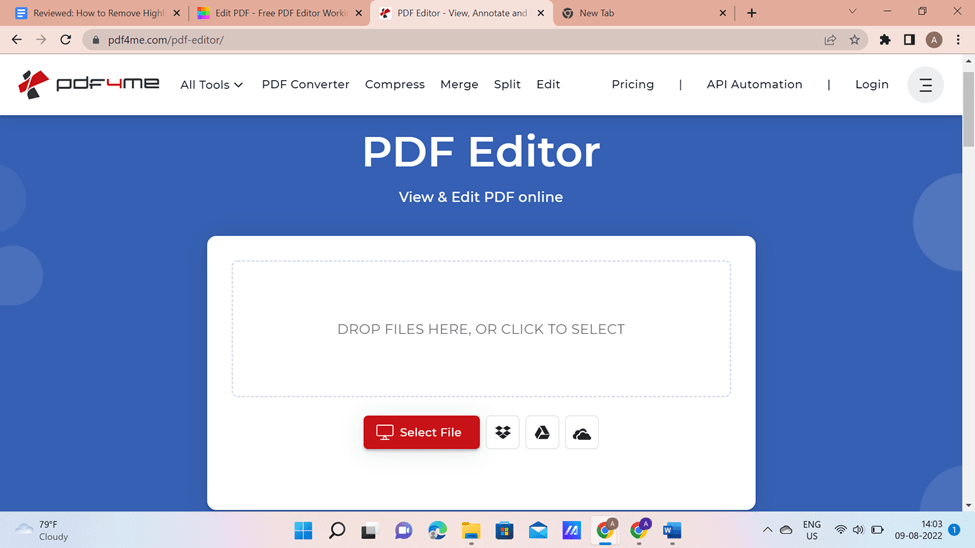This screenshot has height=548, width=975.
Task: Open Wi-Fi network settings in tray
Action: (x=840, y=530)
